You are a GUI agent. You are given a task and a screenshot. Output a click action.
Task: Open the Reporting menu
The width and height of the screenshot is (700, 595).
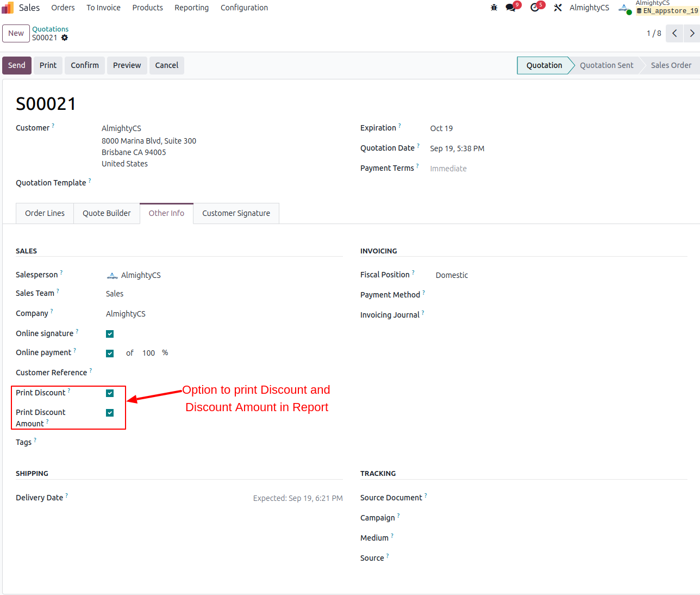pyautogui.click(x=191, y=8)
